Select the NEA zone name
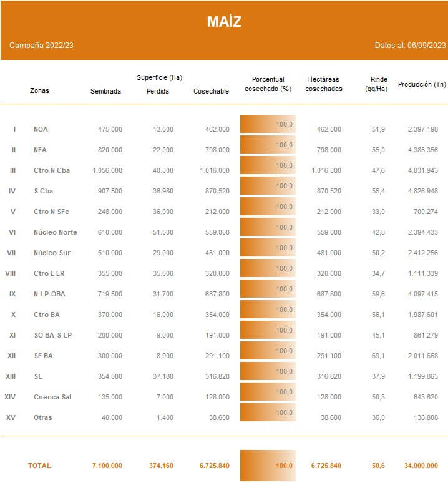The image size is (448, 483). click(40, 150)
